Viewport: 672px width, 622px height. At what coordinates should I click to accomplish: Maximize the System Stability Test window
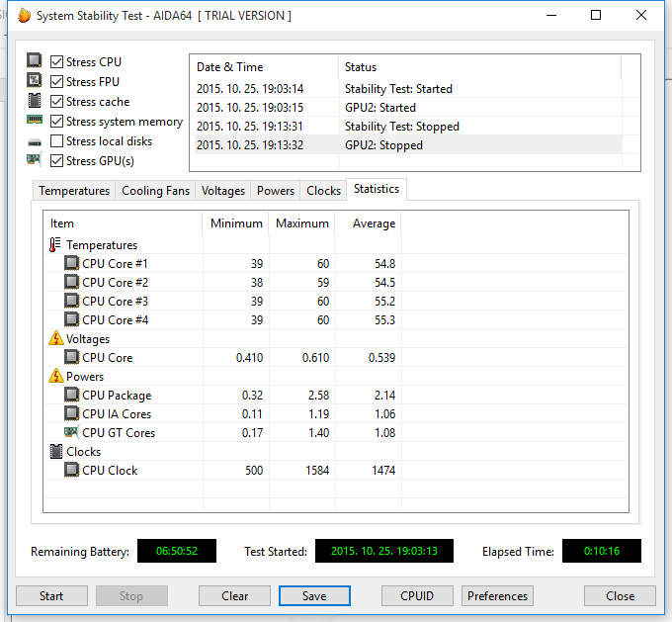click(x=596, y=15)
